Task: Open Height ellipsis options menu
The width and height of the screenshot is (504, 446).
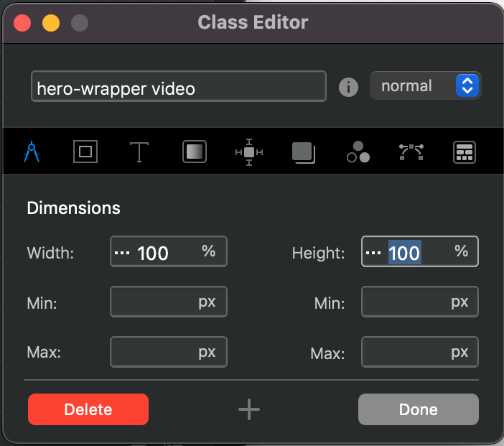Action: point(373,252)
